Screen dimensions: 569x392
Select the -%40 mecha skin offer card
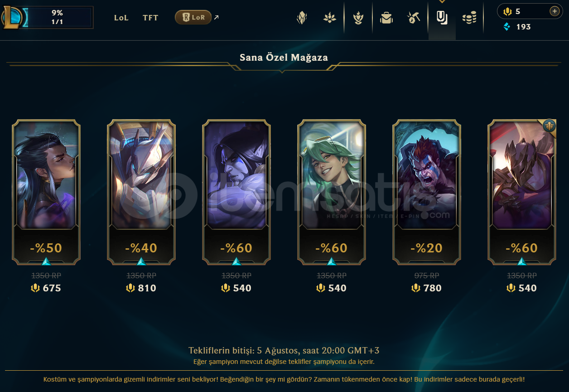click(141, 193)
